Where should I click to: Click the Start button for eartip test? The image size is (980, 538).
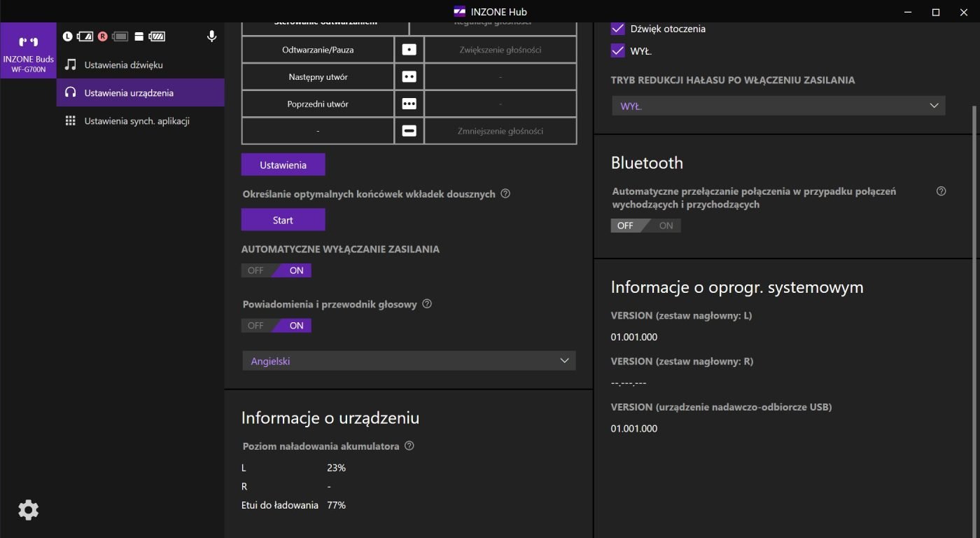[x=283, y=219]
